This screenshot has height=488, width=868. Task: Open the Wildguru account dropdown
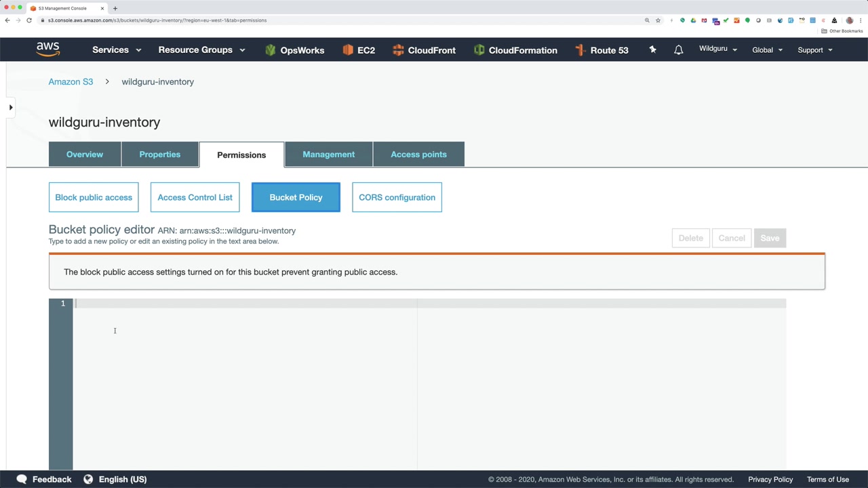point(718,49)
